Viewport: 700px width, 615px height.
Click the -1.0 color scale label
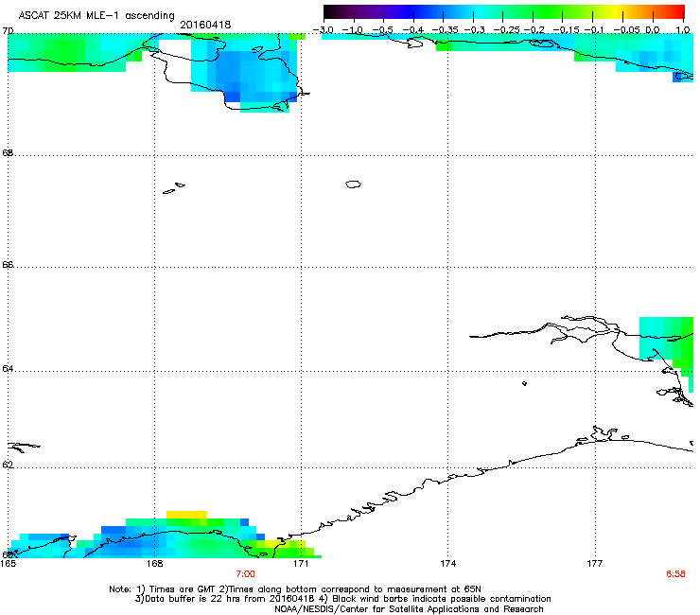[354, 30]
